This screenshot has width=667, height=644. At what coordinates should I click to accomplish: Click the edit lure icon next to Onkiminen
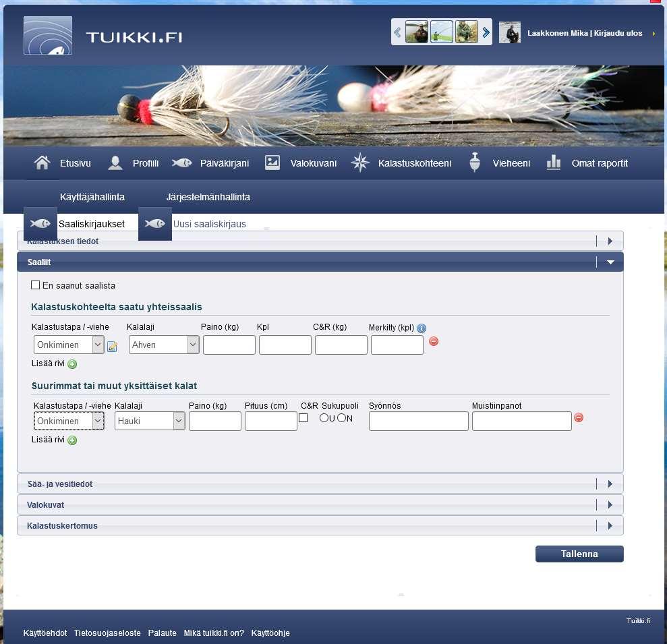113,347
